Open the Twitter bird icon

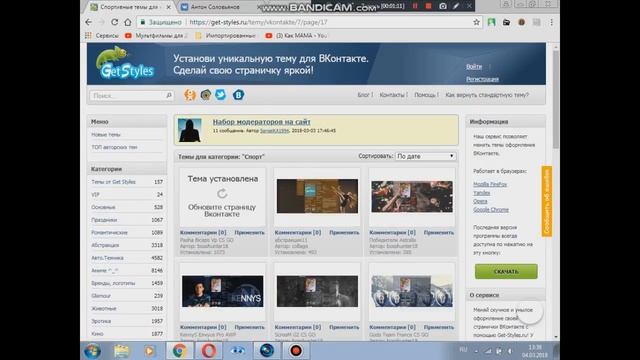221,95
